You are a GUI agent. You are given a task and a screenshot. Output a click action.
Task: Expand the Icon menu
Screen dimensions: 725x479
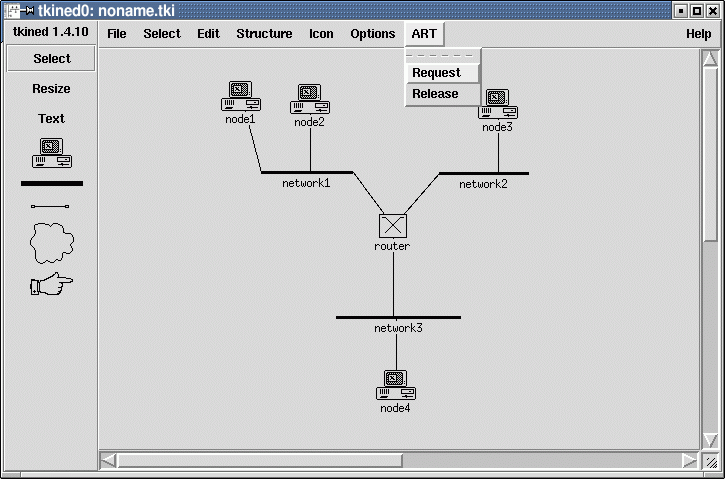321,34
